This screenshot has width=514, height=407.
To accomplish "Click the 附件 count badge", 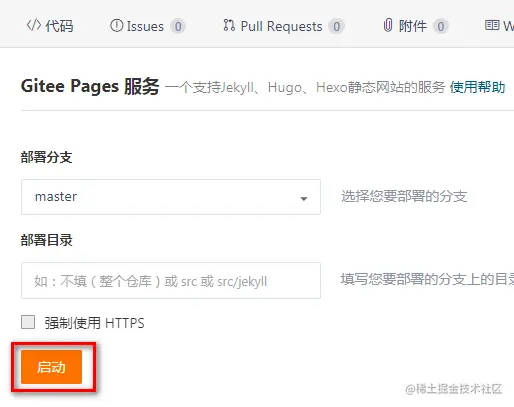I will coord(441,26).
